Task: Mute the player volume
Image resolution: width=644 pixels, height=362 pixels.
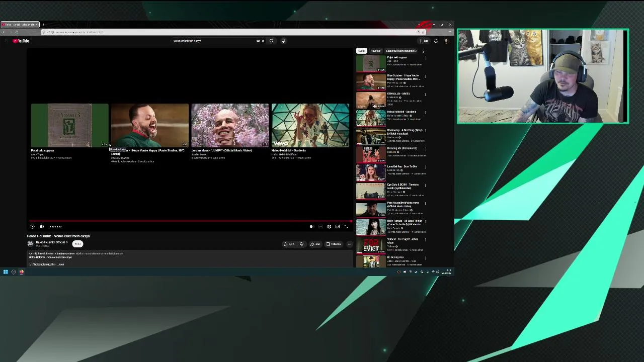Action: tap(42, 227)
